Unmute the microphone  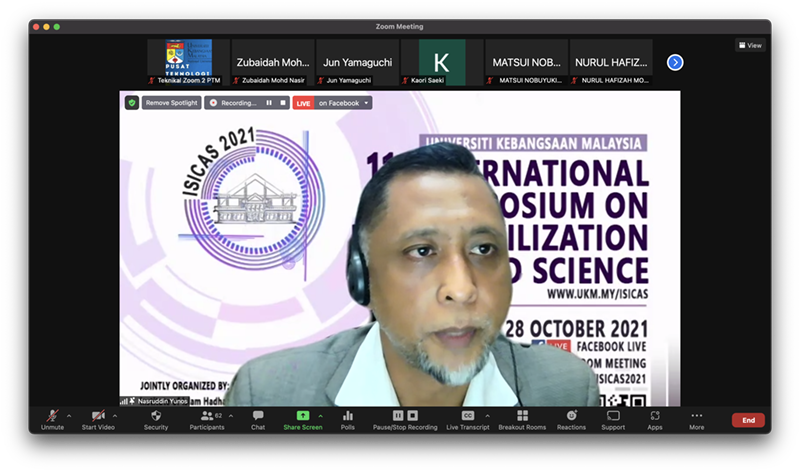pos(53,418)
